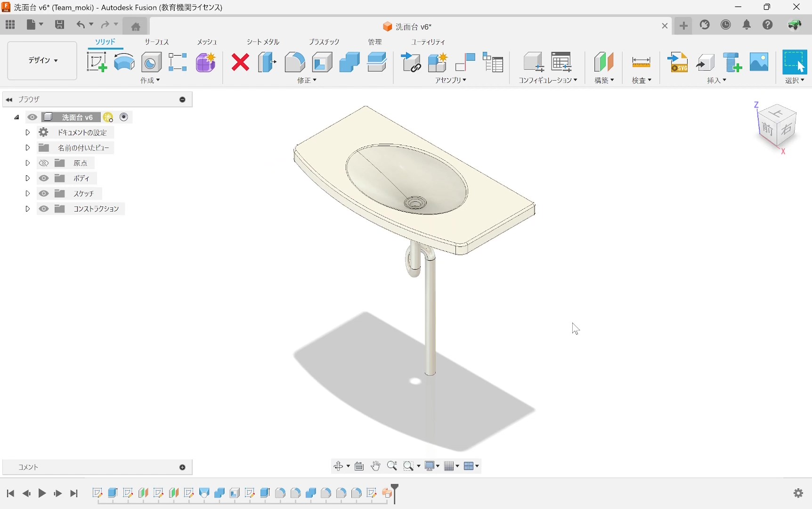Open the data panel grid icon
The image size is (812, 509).
point(10,25)
